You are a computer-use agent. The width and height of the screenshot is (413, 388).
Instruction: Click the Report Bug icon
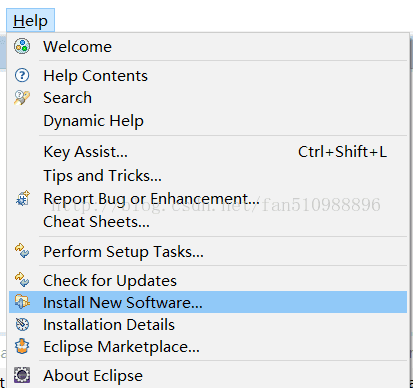[x=22, y=198]
